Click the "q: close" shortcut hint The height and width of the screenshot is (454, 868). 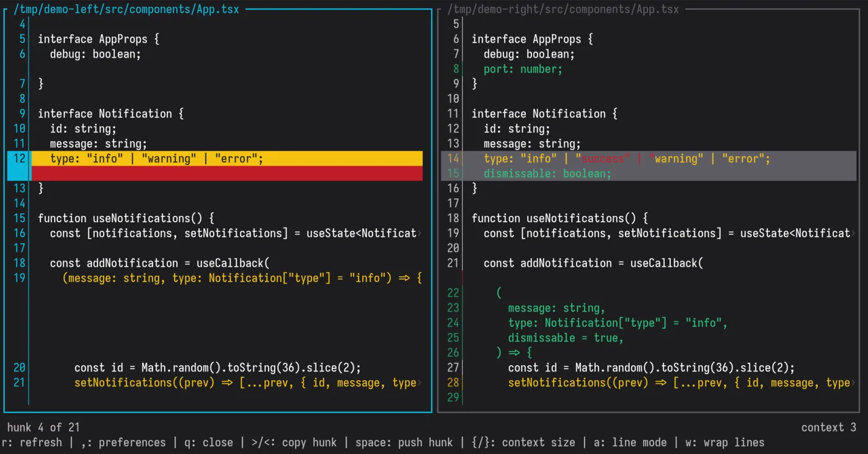[208, 442]
